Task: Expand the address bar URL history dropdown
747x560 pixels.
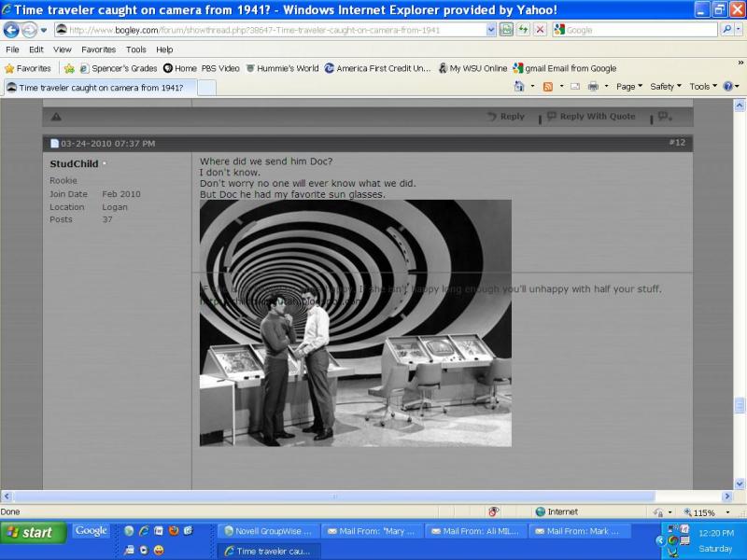Action: [x=491, y=30]
